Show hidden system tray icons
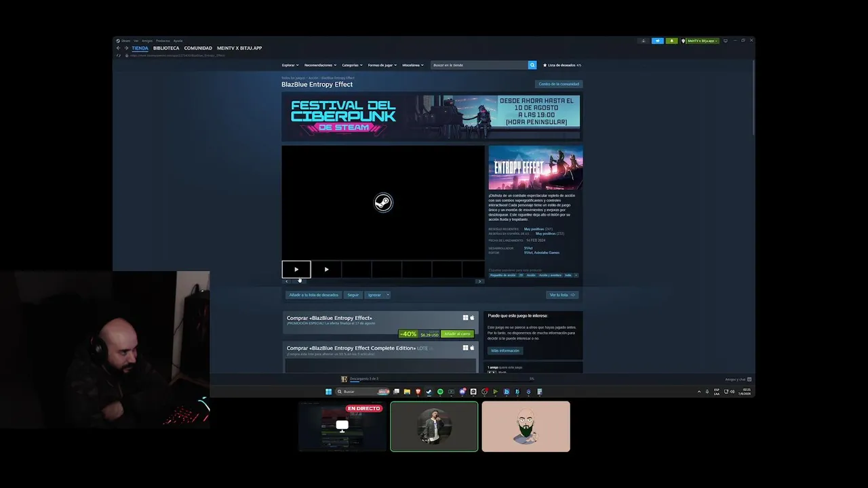The width and height of the screenshot is (868, 488). [699, 392]
